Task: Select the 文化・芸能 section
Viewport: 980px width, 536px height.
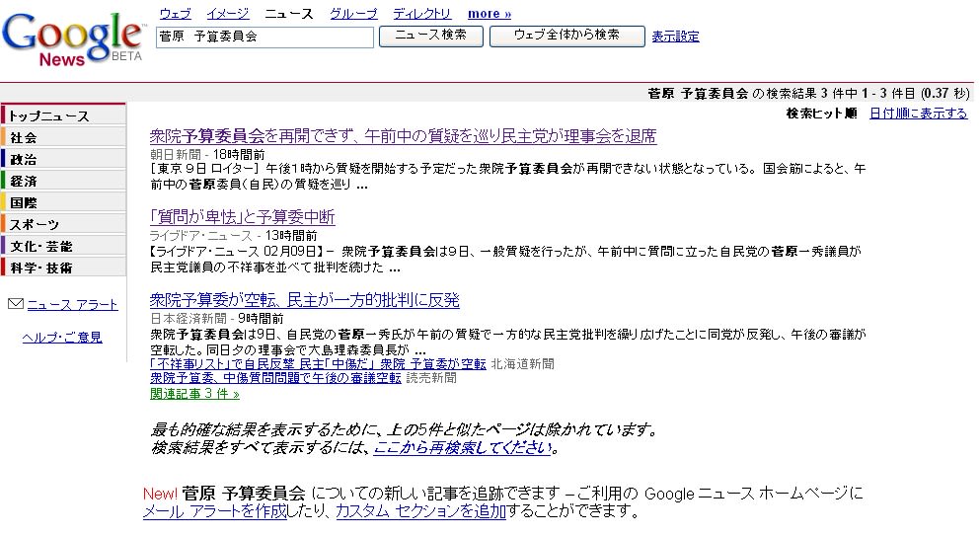Action: 64,246
